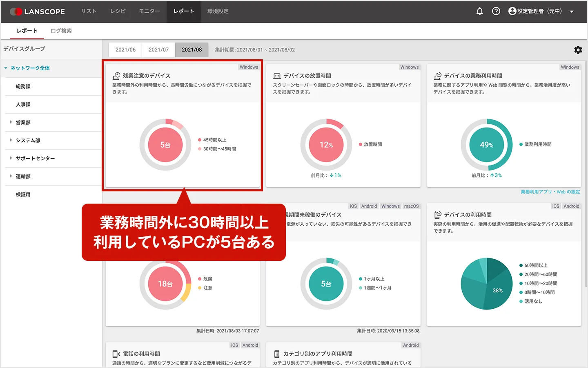Select 総務課 in device groups
The height and width of the screenshot is (368, 588).
(23, 87)
